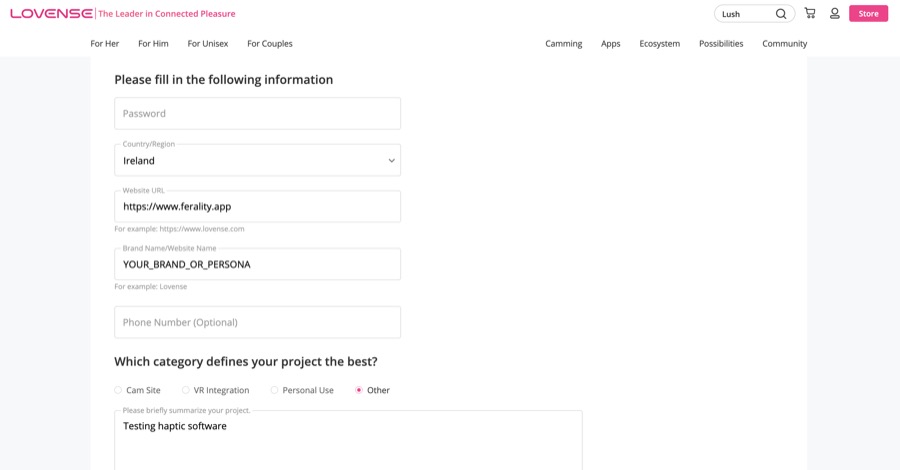Click the Phone Number (Optional) field

[257, 323]
